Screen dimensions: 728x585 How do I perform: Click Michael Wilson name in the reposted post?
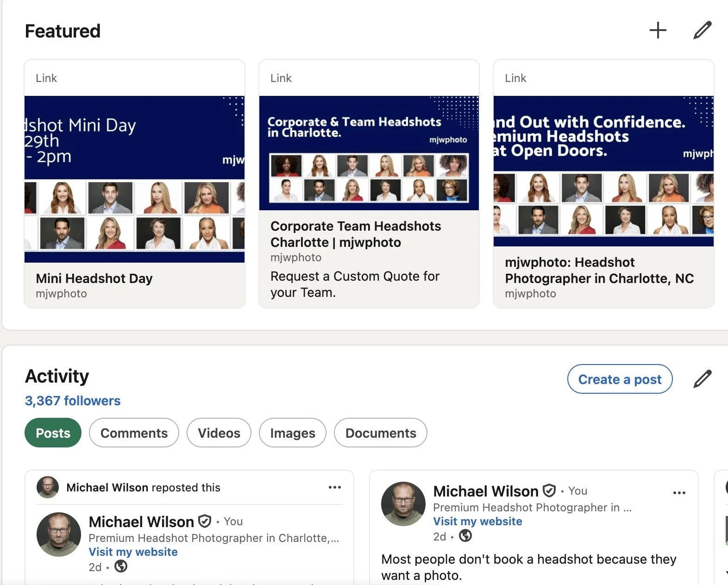pyautogui.click(x=141, y=522)
